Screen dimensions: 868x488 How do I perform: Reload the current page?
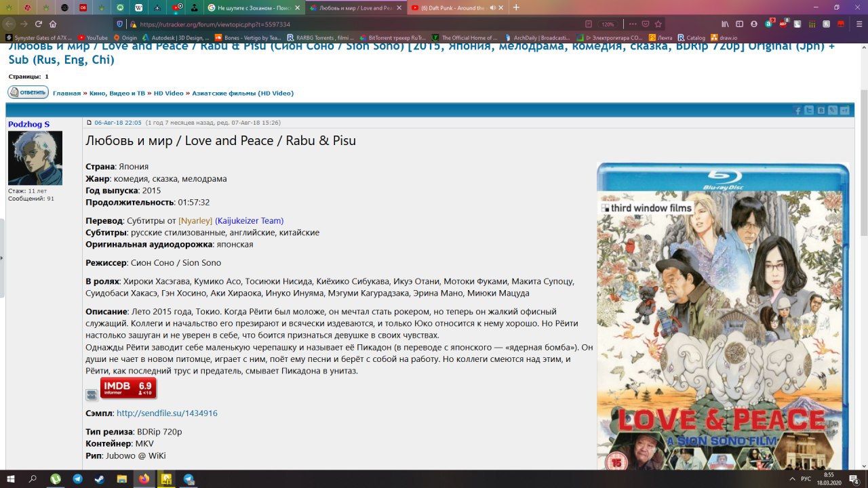[39, 24]
